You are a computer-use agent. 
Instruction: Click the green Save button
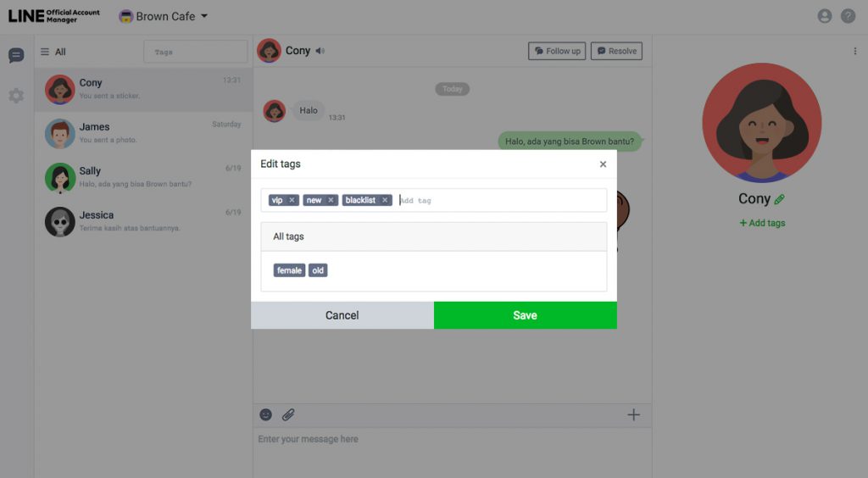[526, 315]
